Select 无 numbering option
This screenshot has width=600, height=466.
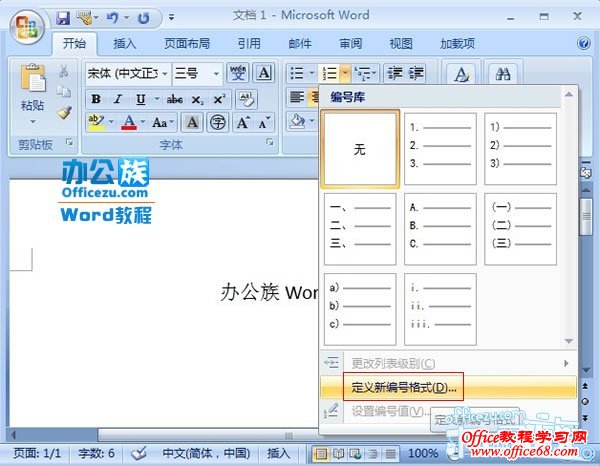click(x=360, y=149)
